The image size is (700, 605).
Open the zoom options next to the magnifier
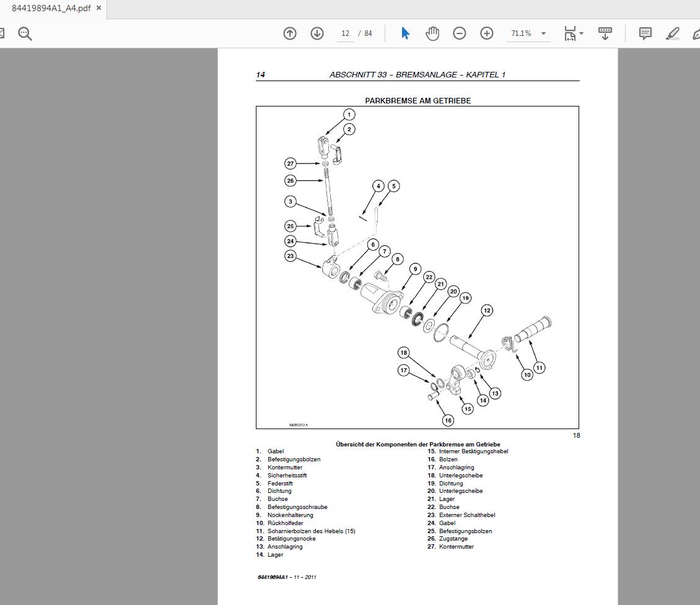point(25,33)
